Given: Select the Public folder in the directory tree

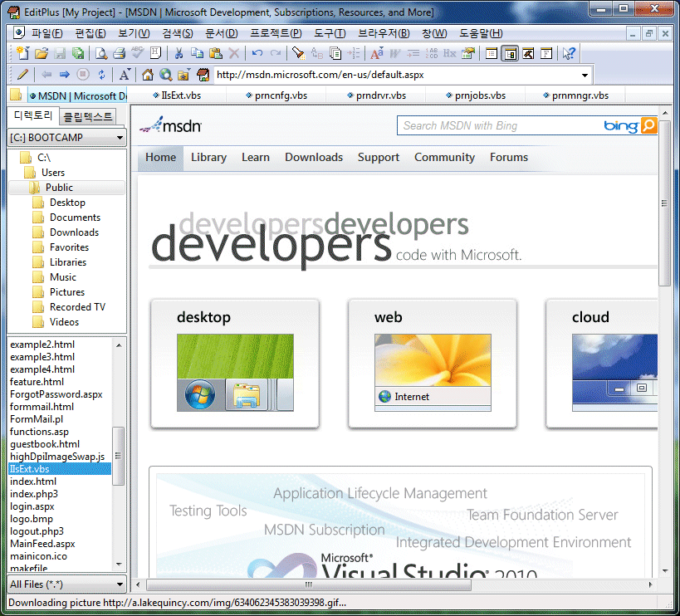Looking at the screenshot, I should click(59, 188).
